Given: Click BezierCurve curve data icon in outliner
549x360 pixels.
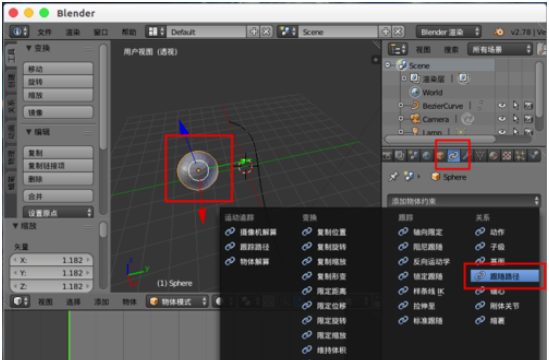Looking at the screenshot, I should tap(482, 105).
